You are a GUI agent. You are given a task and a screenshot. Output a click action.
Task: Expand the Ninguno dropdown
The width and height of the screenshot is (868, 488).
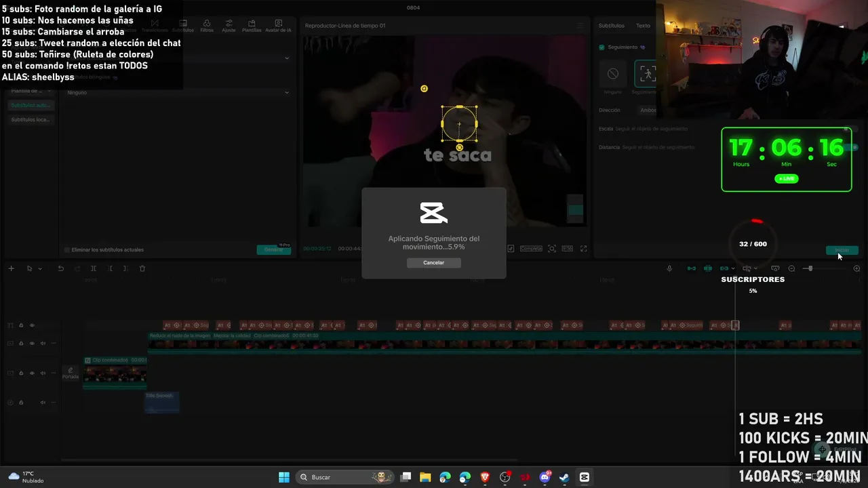pyautogui.click(x=177, y=92)
